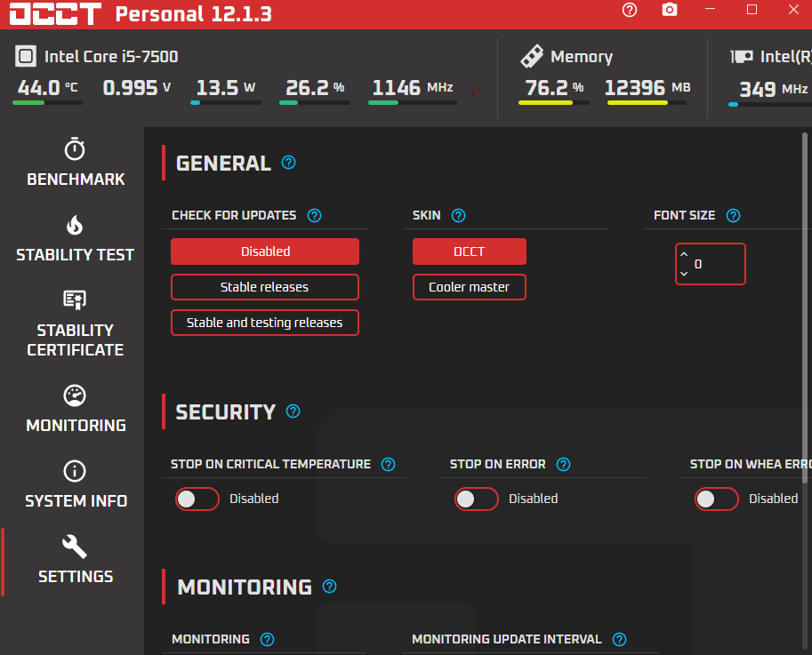This screenshot has height=655, width=812.
Task: Open help for Monitoring sub-option
Action: click(267, 640)
